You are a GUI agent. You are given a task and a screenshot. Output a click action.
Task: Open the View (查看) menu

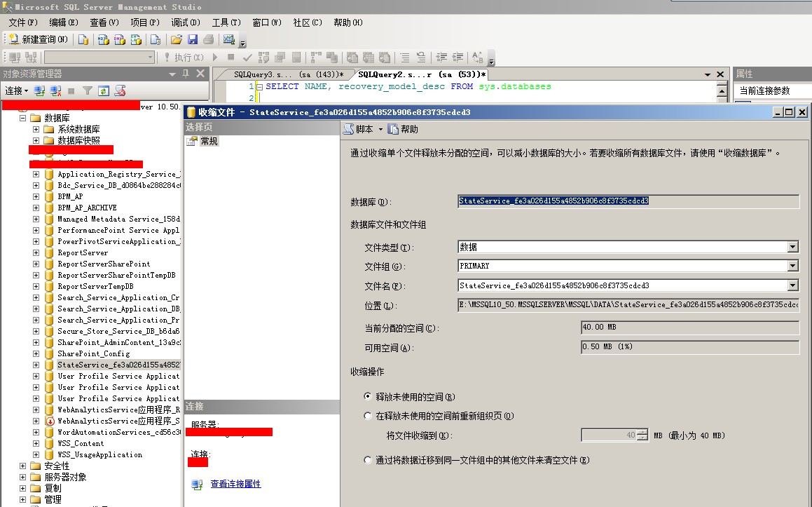pos(104,22)
